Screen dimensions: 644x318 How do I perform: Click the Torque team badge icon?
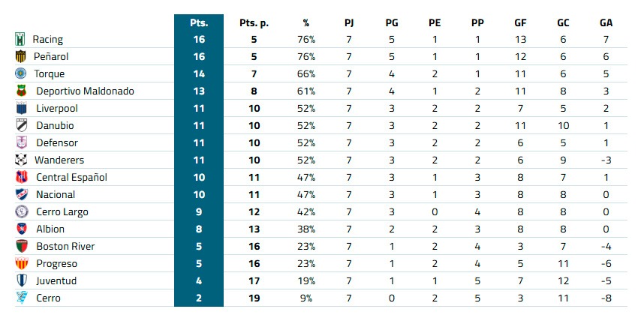[20, 73]
